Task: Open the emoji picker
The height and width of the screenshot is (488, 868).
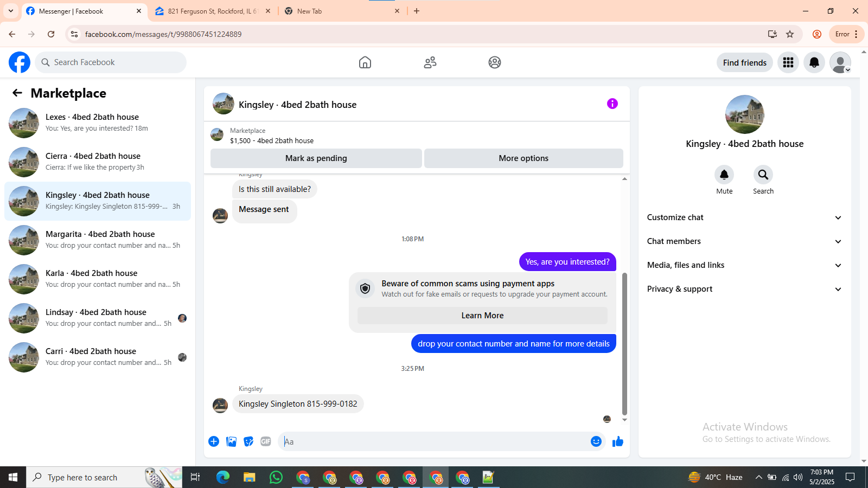Action: click(596, 441)
